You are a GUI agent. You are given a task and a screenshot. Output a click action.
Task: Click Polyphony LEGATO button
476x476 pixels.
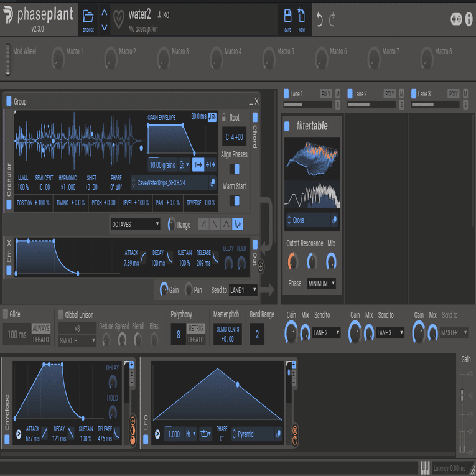pyautogui.click(x=196, y=339)
